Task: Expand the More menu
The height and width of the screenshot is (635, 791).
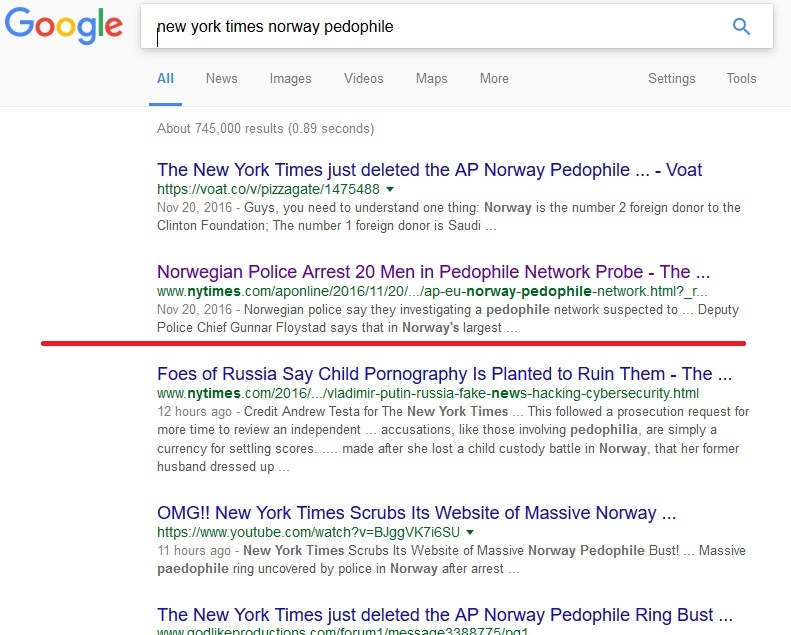Action: tap(494, 79)
